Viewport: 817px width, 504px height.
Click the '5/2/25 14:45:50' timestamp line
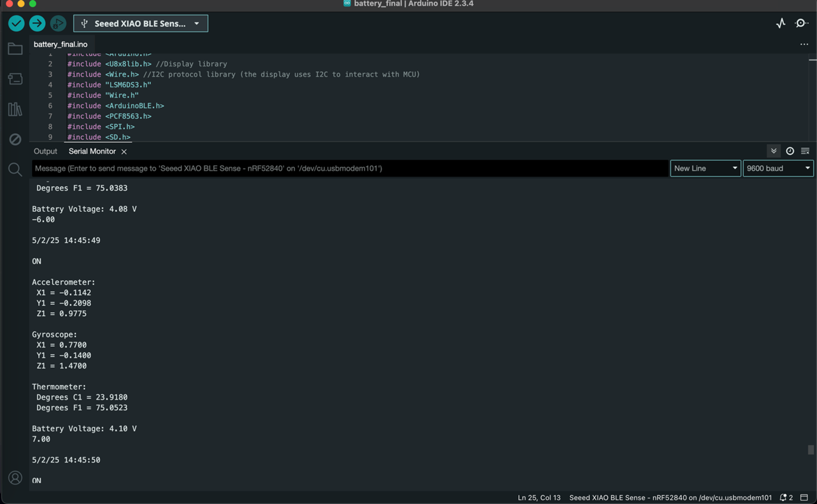[66, 460]
